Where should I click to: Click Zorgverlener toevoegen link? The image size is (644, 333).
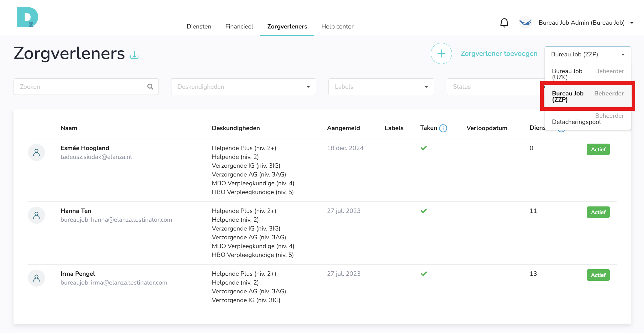click(x=499, y=53)
